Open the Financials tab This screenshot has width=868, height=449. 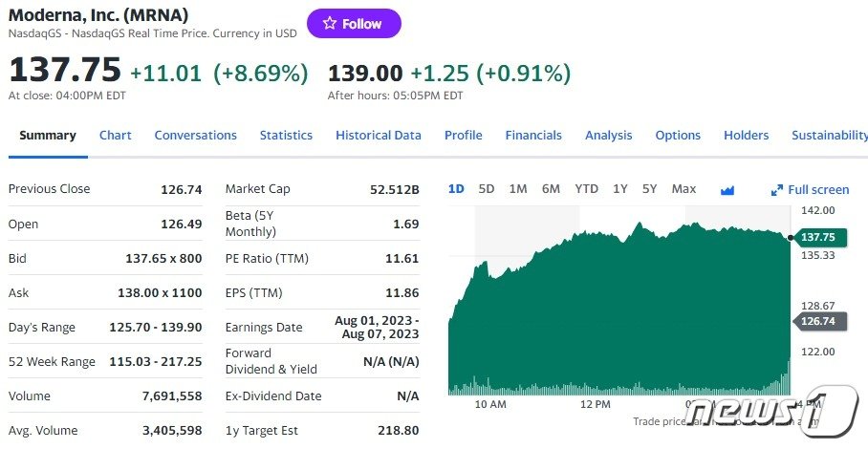point(533,136)
